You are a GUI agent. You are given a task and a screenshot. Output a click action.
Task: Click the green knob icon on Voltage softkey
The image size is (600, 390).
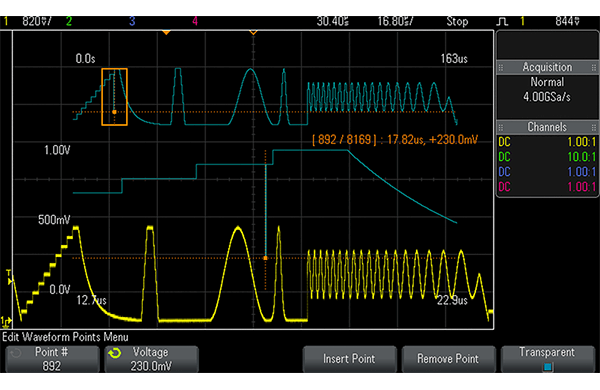tap(114, 353)
